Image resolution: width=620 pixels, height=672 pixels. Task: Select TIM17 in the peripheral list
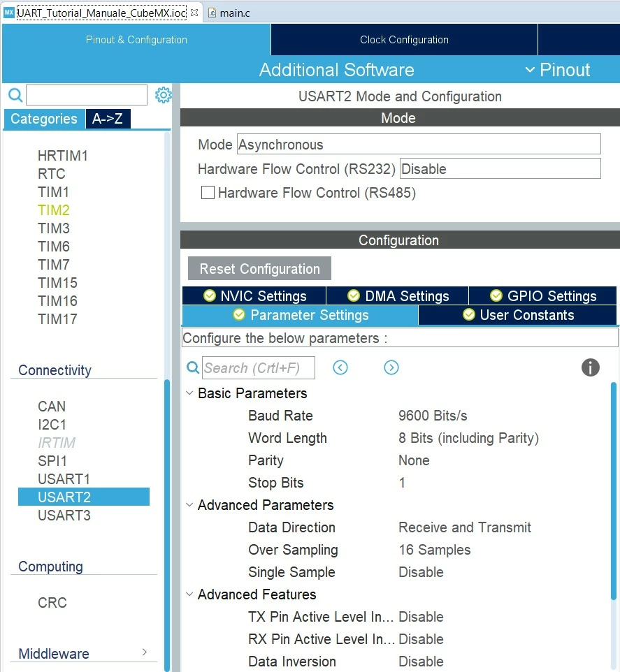[x=57, y=319]
